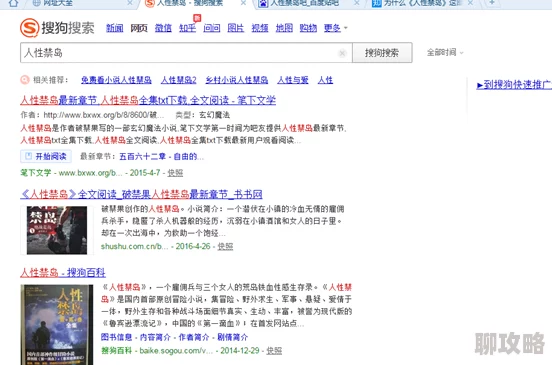Open the 视频 search category
Image resolution: width=552 pixels, height=365 pixels.
[x=260, y=28]
